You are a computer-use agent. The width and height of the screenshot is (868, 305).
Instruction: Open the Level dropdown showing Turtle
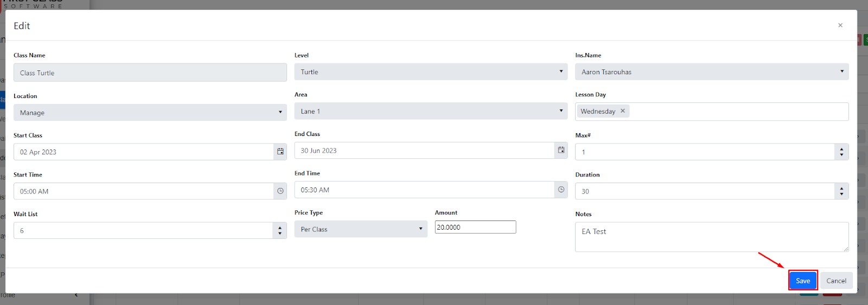(x=431, y=72)
